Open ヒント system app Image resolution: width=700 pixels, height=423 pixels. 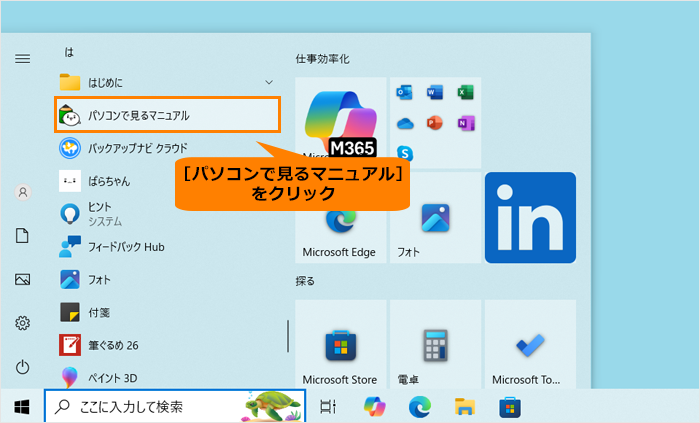point(167,214)
